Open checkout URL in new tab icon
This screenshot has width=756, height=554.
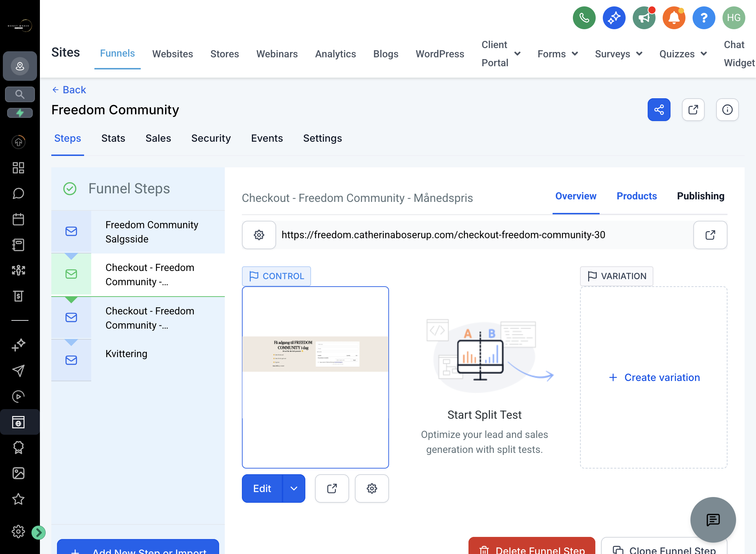(x=710, y=235)
